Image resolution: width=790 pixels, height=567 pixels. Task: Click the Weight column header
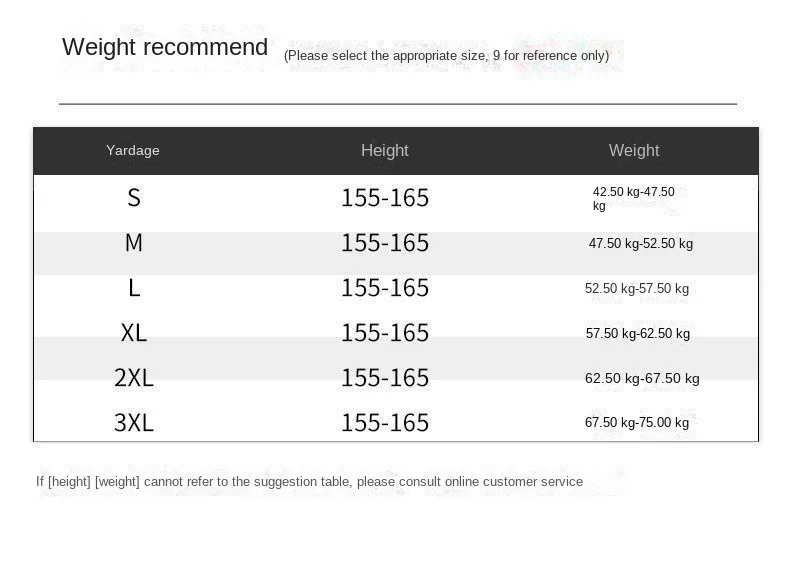(634, 150)
